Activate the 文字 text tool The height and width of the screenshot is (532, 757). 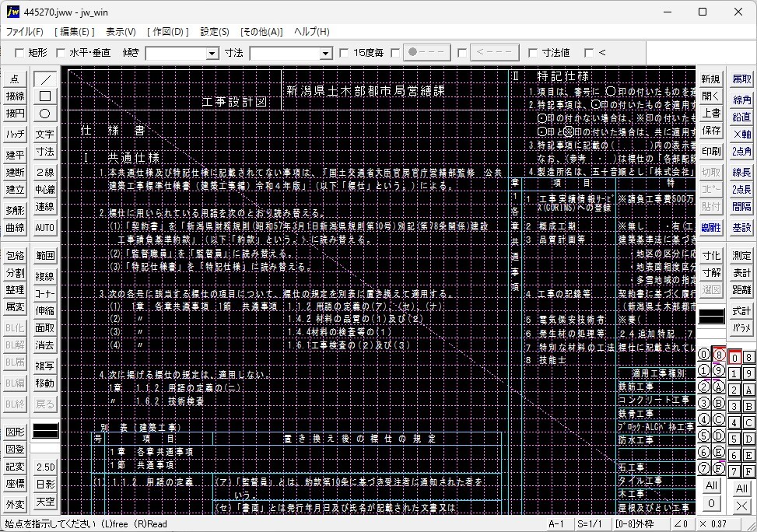pos(45,135)
